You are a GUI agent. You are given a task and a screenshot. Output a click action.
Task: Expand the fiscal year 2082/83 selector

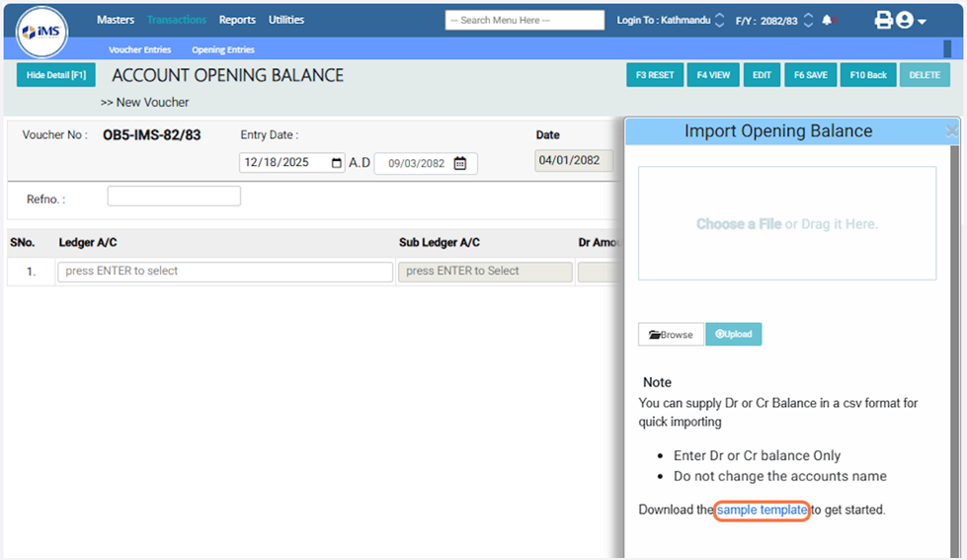pyautogui.click(x=808, y=21)
